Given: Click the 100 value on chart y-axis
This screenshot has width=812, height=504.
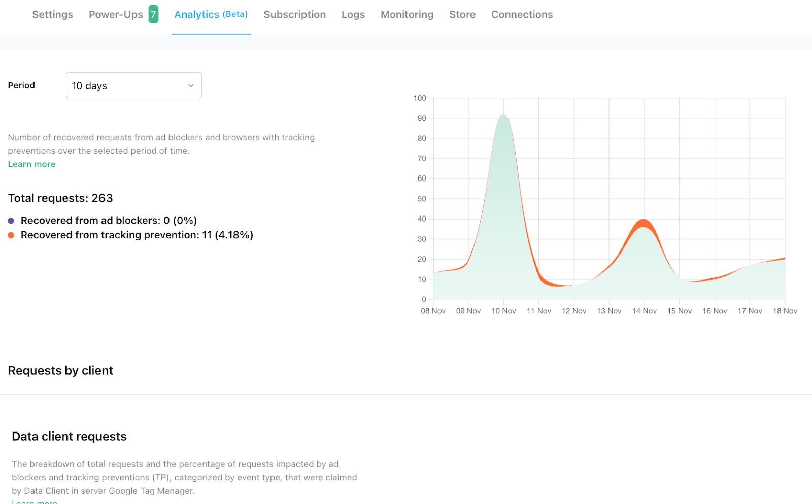Looking at the screenshot, I should click(420, 98).
